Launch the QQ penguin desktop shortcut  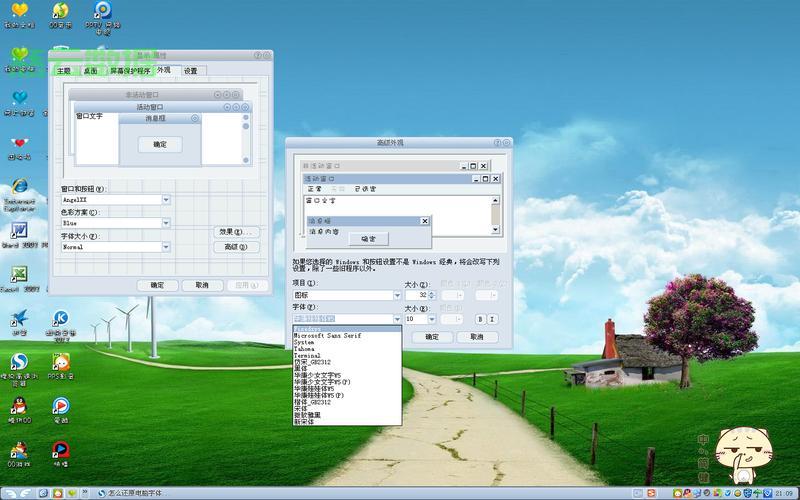tap(18, 406)
